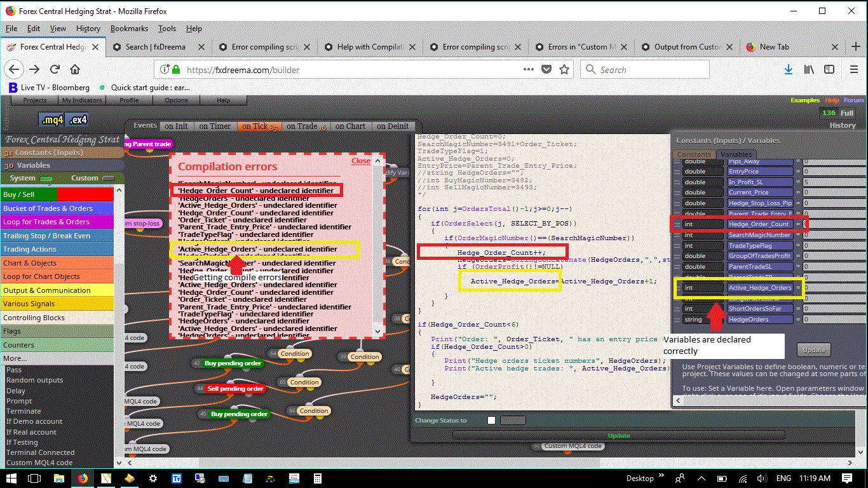
Task: Select the Sell pending order block
Action: (x=235, y=388)
